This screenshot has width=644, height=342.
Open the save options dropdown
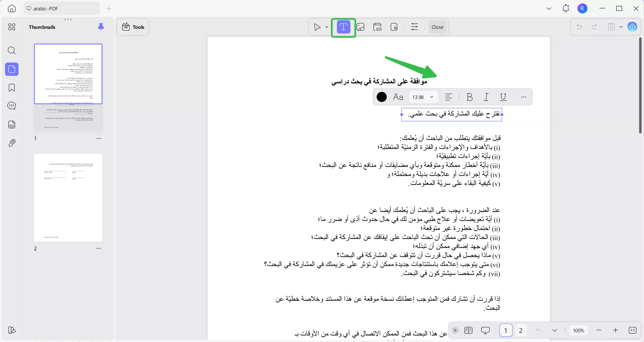(620, 27)
